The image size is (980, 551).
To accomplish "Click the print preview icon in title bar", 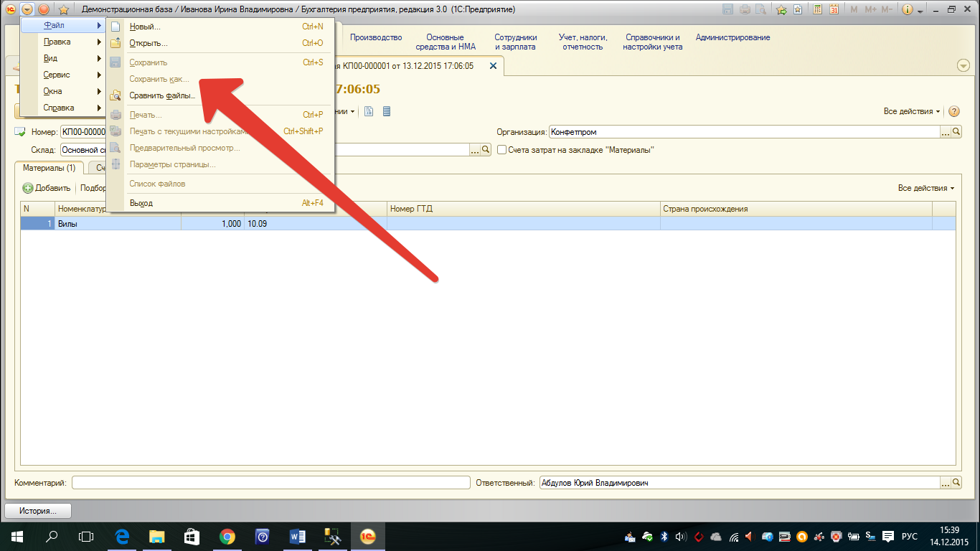I will (760, 9).
